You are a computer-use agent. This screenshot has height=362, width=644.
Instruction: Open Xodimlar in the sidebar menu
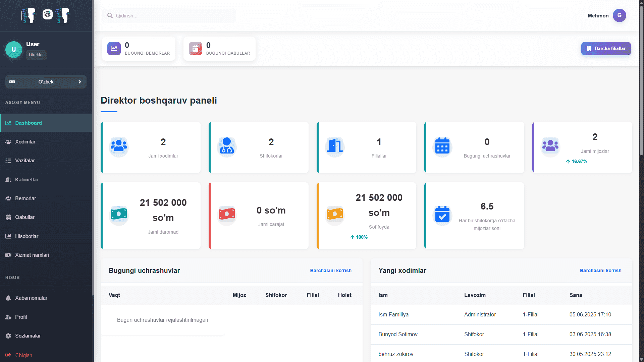25,142
